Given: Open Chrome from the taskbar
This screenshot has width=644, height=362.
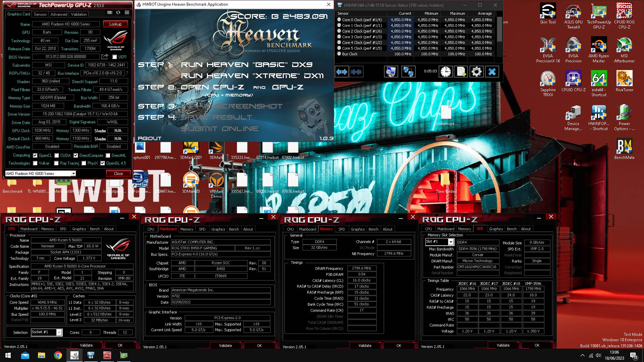Looking at the screenshot, I should pyautogui.click(x=58, y=355).
